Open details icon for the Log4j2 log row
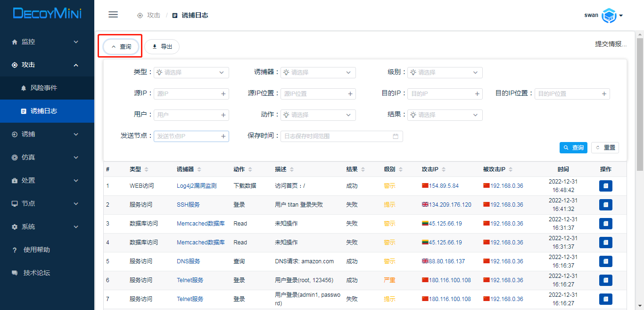 pyautogui.click(x=605, y=186)
